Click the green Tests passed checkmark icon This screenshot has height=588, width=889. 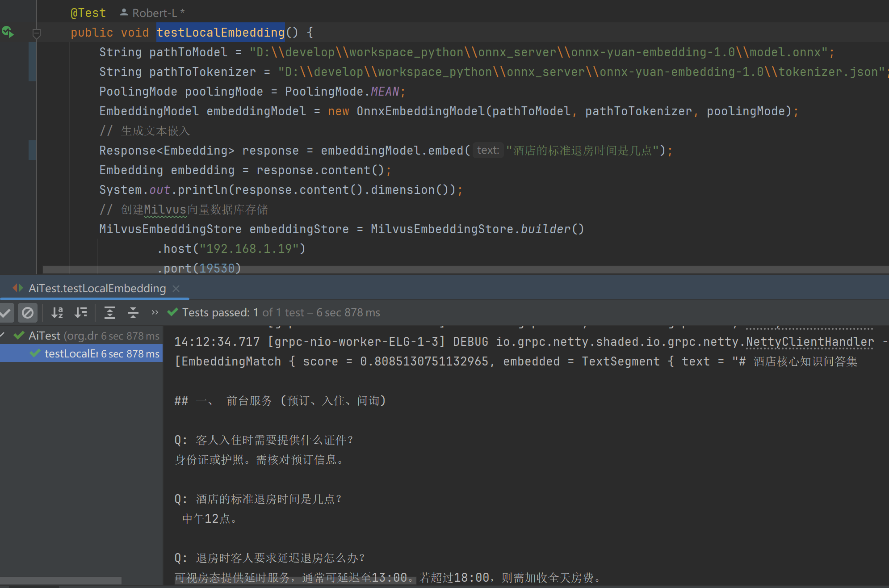tap(173, 312)
